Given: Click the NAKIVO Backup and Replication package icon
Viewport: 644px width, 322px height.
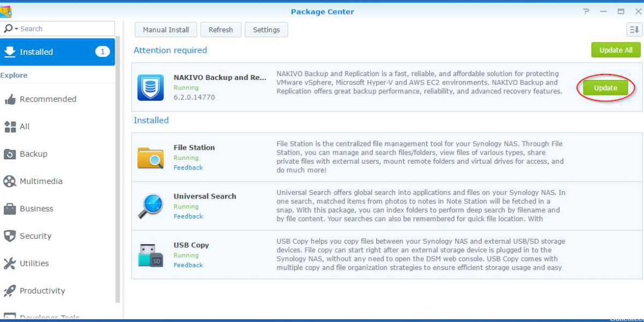Looking at the screenshot, I should 150,87.
